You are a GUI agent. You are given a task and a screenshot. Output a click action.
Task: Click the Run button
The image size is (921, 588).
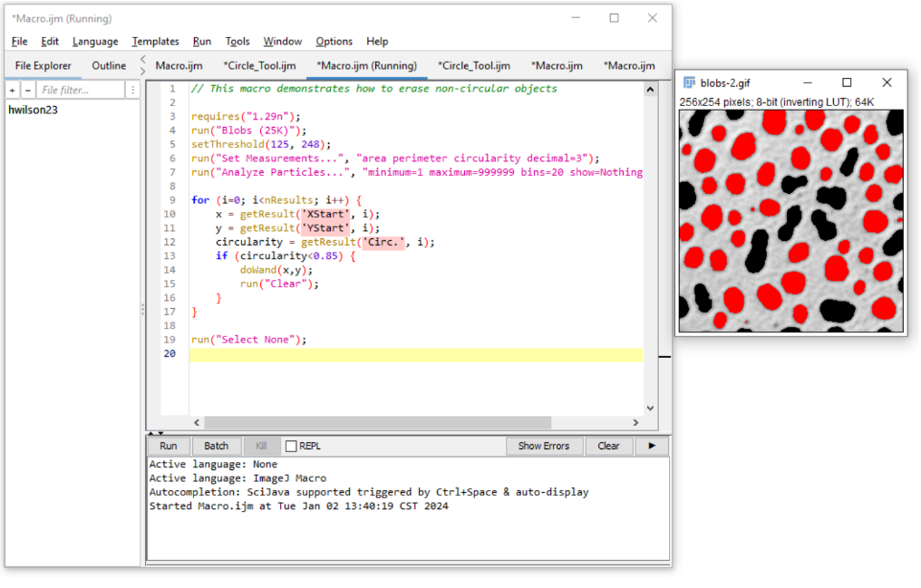[168, 446]
